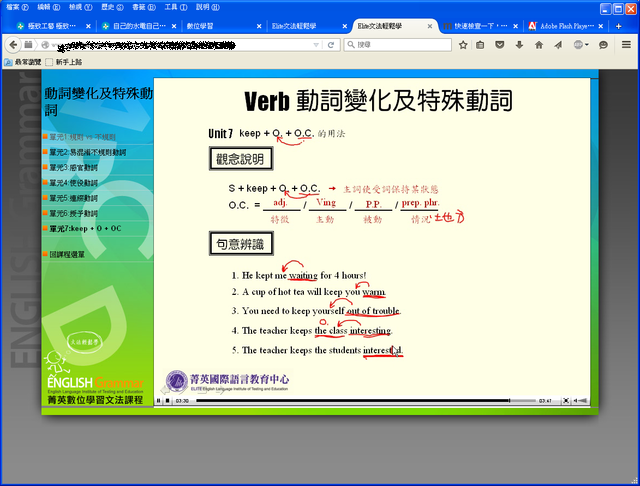Viewport: 640px width, 486px height.
Task: Select 單元5:連綴動詞 lesson link
Action: tap(76, 198)
